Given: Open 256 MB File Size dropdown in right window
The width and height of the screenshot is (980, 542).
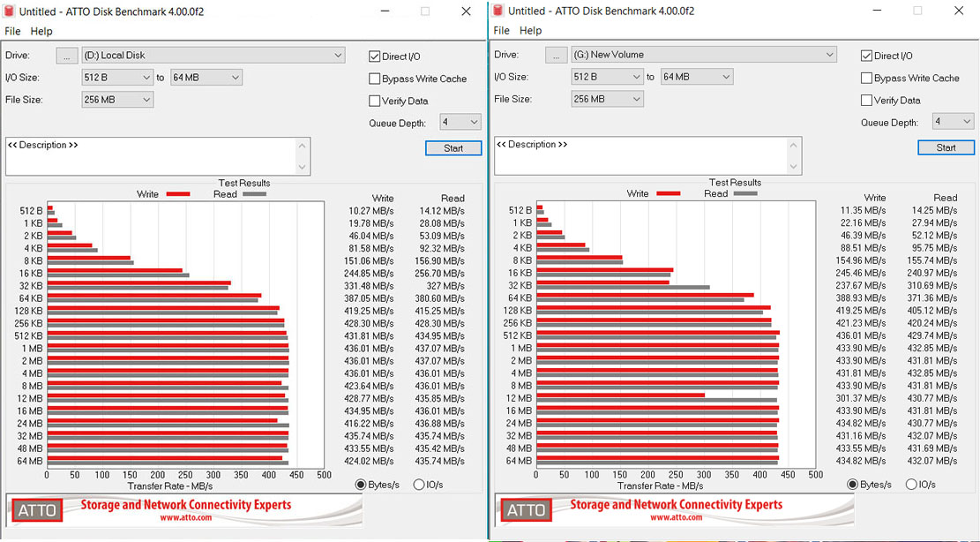Looking at the screenshot, I should [607, 100].
